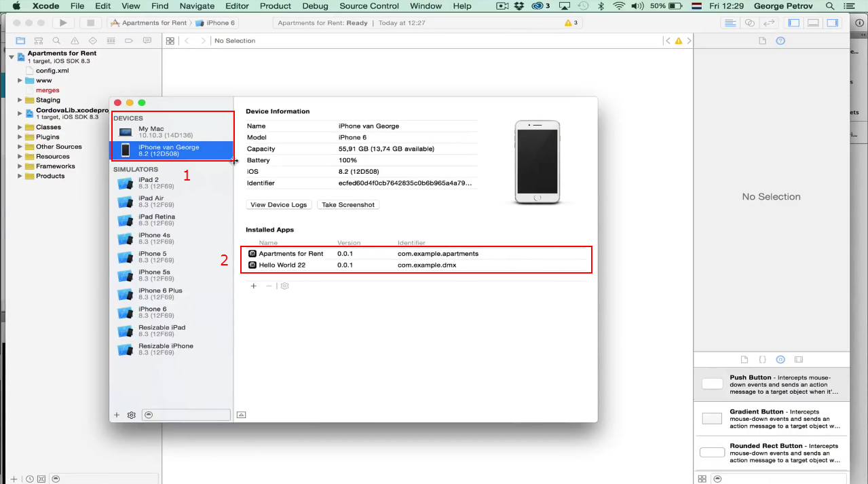Screen dimensions: 868x484
Task: Show the device console disclosure button
Action: tap(241, 415)
